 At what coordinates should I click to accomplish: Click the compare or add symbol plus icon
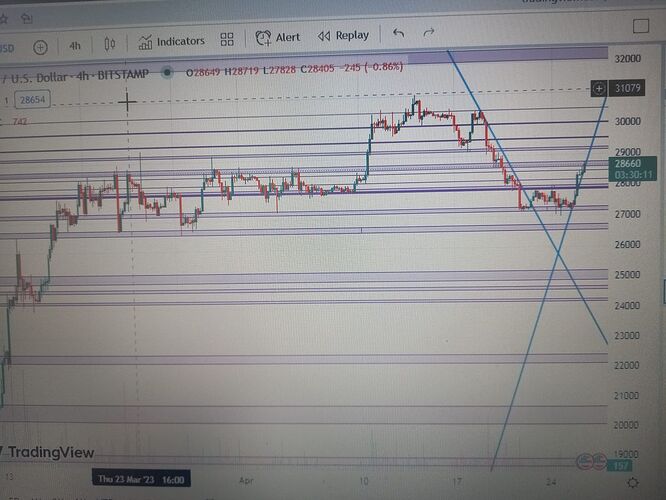click(40, 46)
